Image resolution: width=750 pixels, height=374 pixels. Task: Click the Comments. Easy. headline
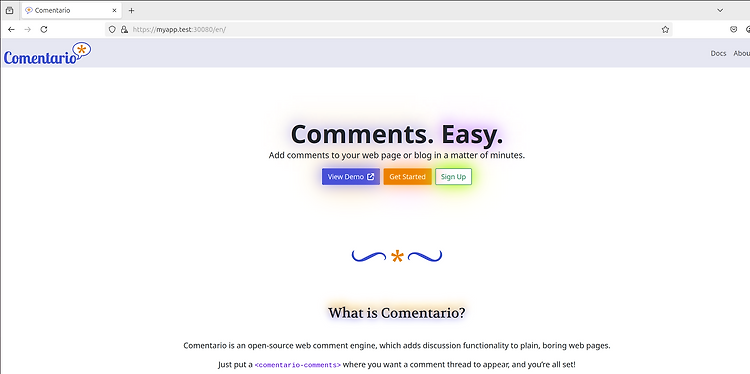point(397,134)
